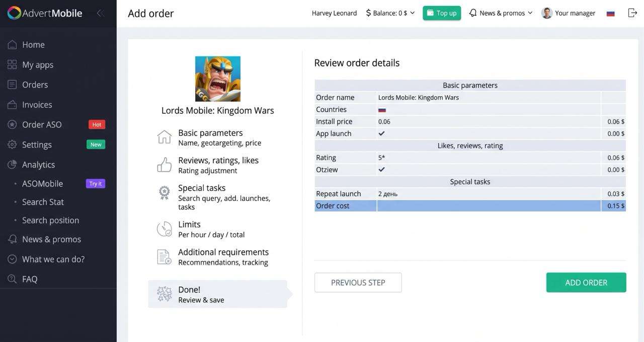The width and height of the screenshot is (644, 342).
Task: Switch language via Russian flag
Action: (611, 14)
